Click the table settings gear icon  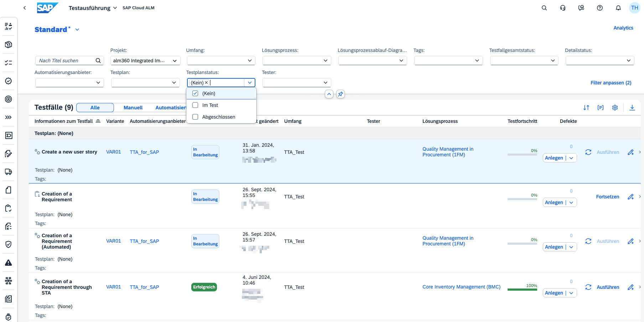click(x=615, y=108)
